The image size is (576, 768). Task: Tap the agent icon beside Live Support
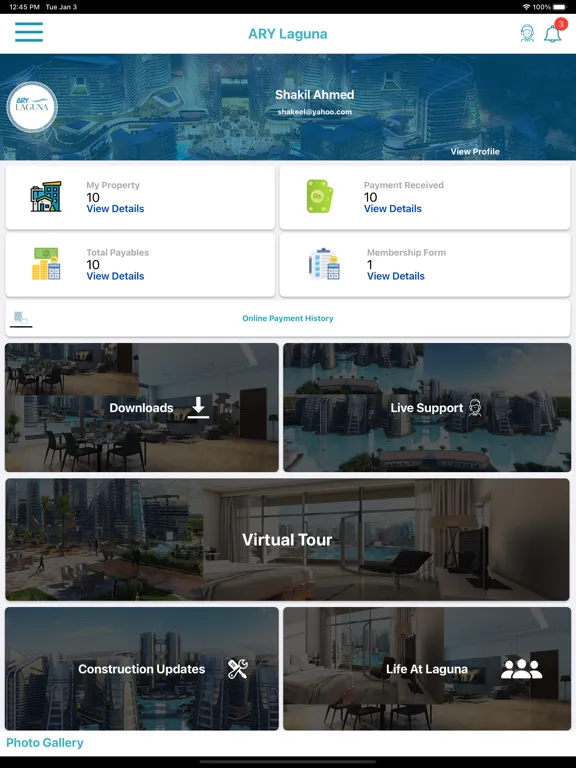pos(475,408)
